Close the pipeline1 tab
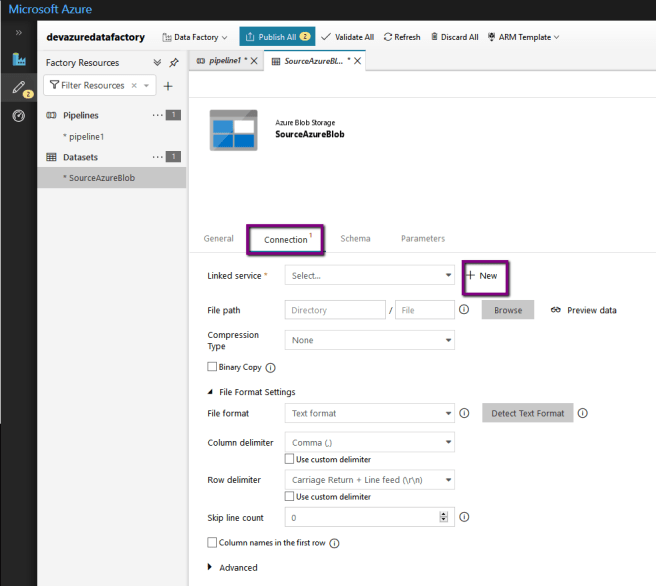The image size is (656, 586). pyautogui.click(x=254, y=61)
